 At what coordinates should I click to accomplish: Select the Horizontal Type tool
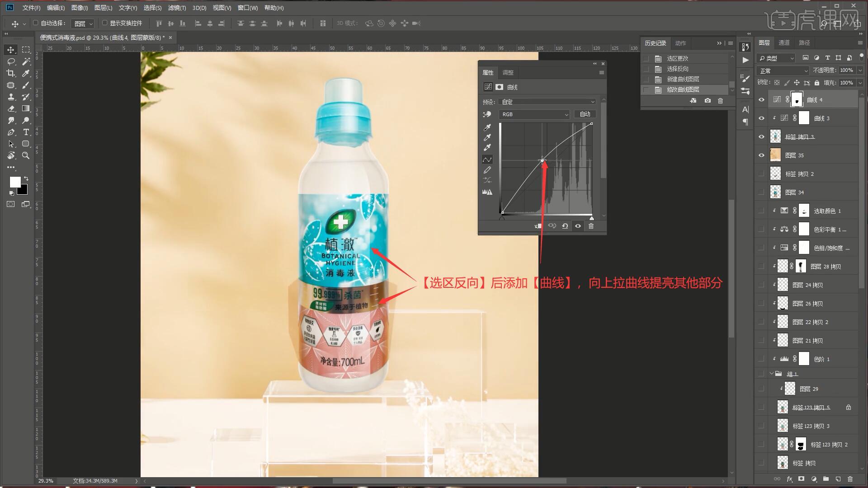(x=26, y=132)
